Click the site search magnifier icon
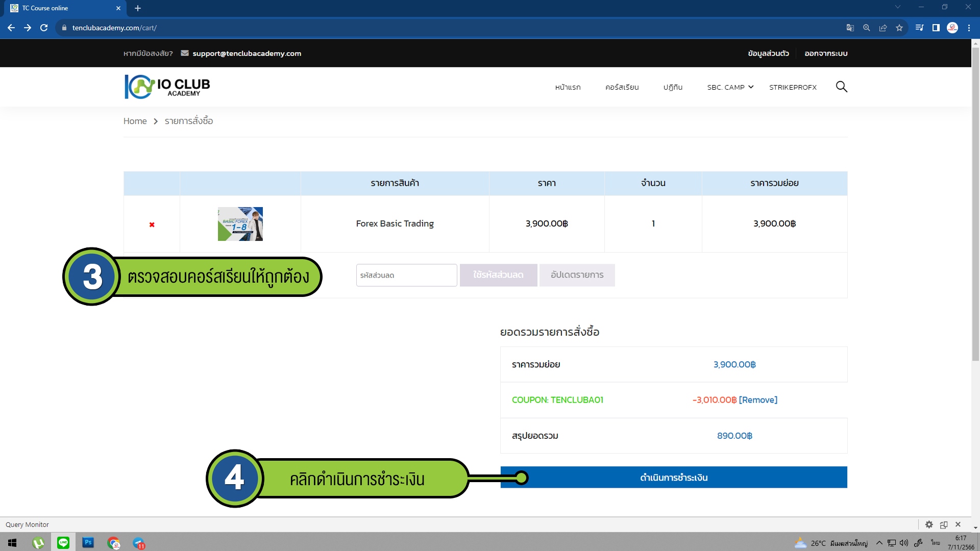Viewport: 980px width, 551px height. pyautogui.click(x=842, y=87)
